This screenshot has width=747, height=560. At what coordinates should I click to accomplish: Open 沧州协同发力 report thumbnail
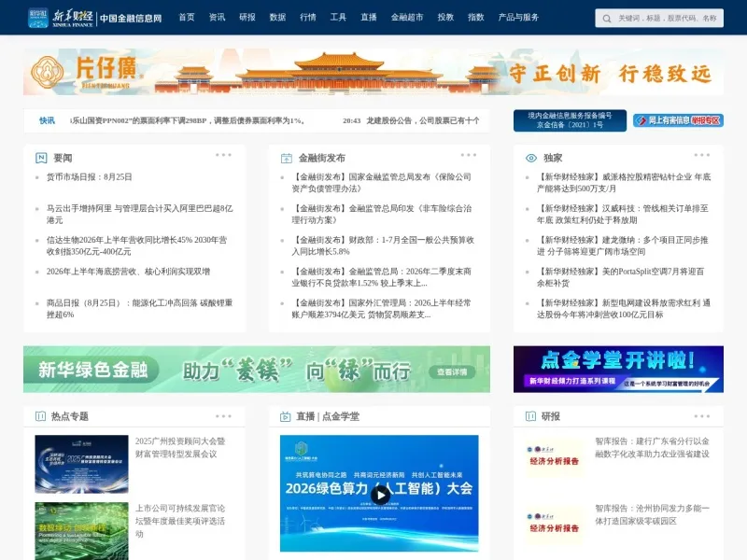pyautogui.click(x=554, y=524)
